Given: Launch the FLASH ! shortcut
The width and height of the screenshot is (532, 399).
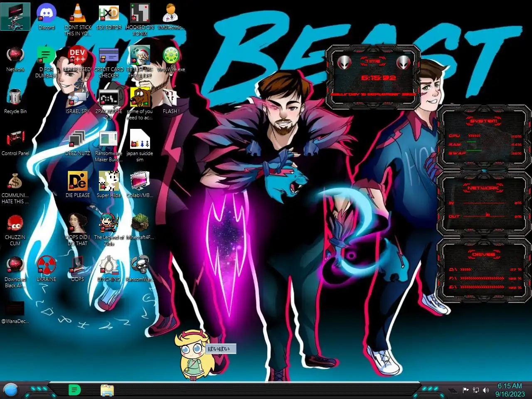Looking at the screenshot, I should tap(171, 101).
